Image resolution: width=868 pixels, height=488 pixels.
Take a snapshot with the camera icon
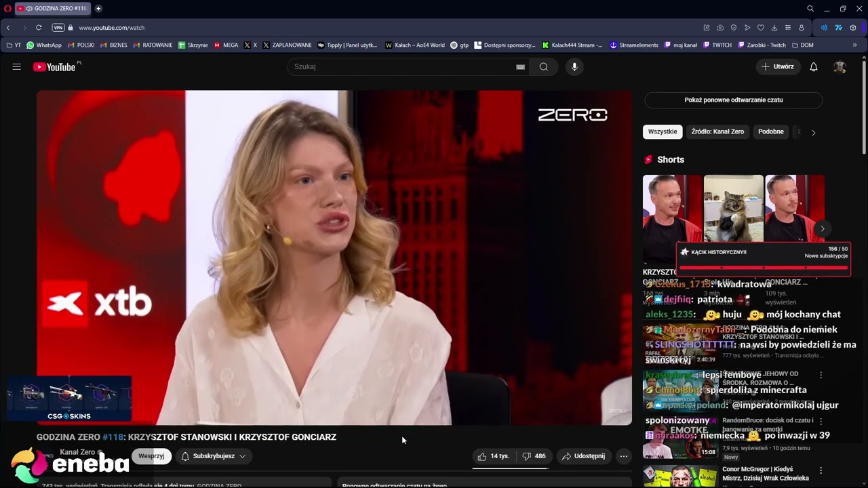click(x=720, y=28)
